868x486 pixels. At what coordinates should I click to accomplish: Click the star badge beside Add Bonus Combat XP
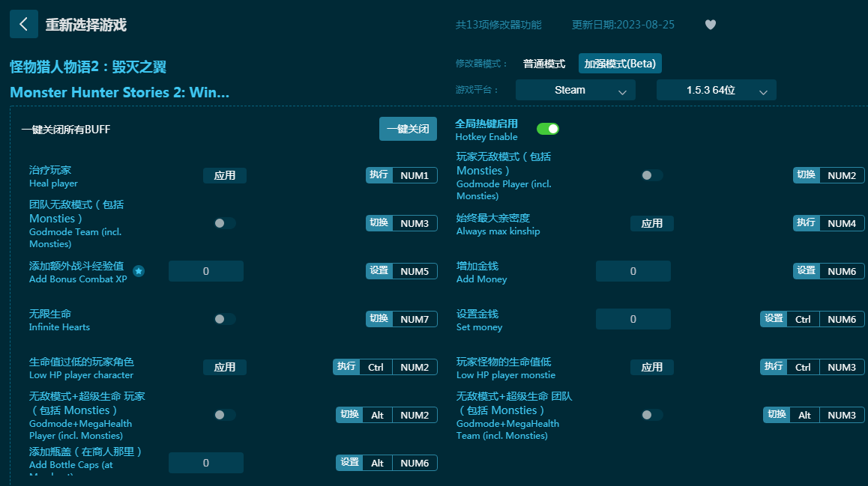[x=139, y=271]
